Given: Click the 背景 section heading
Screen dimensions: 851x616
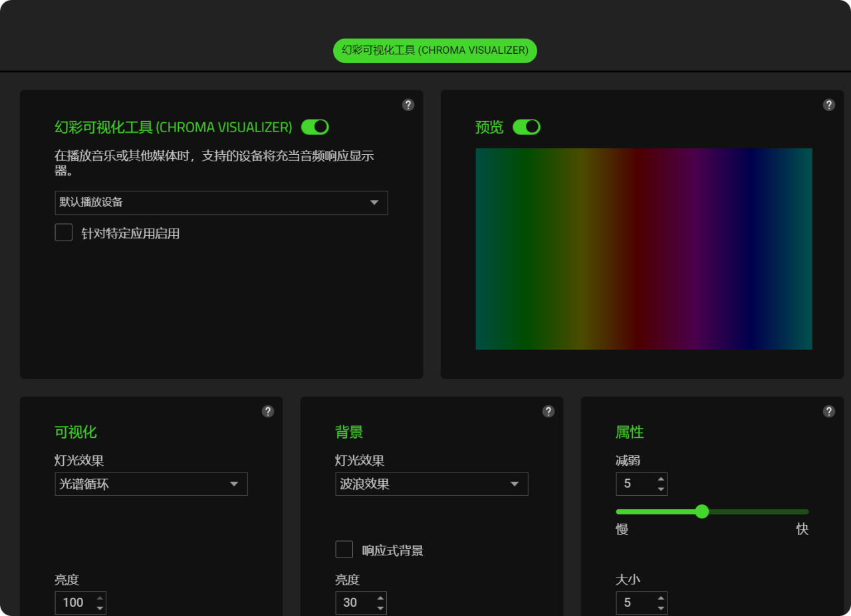Looking at the screenshot, I should 349,432.
